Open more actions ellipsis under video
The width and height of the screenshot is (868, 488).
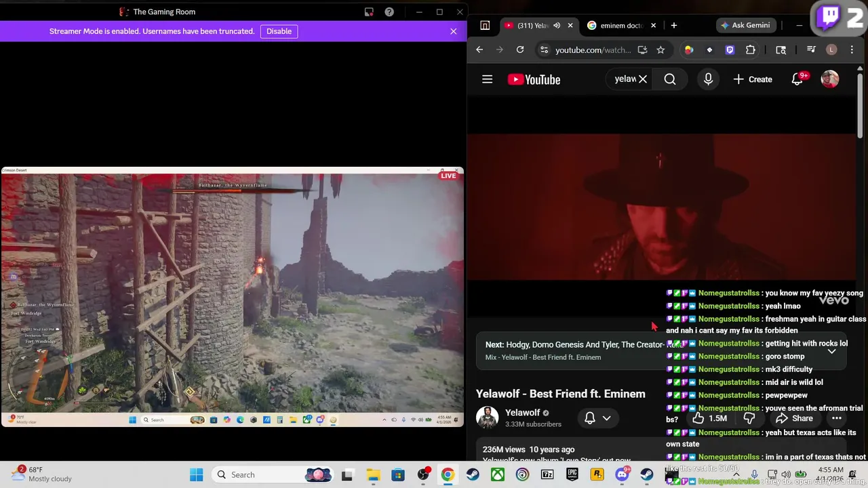click(x=837, y=418)
